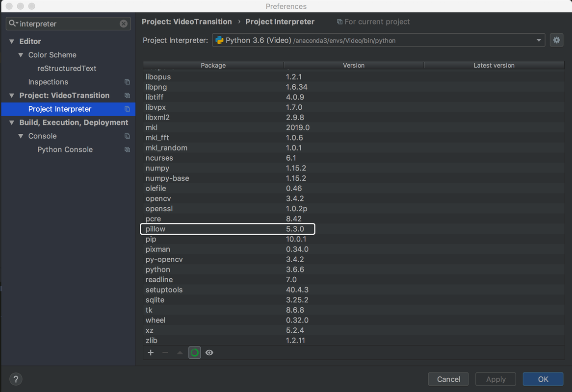Open the help question mark button
Screen dimensions: 572x392
16,379
